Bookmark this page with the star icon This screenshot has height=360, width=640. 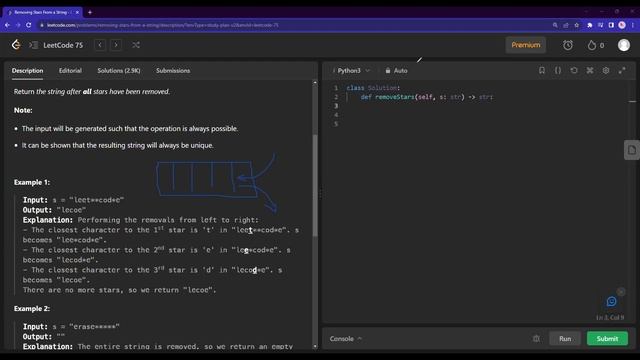pyautogui.click(x=576, y=25)
